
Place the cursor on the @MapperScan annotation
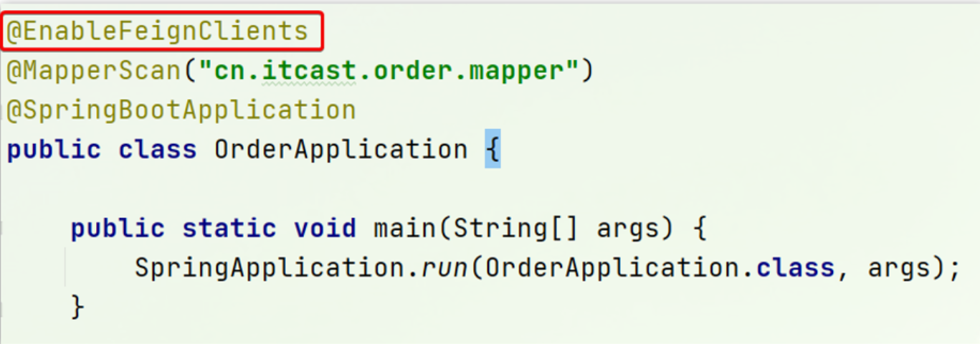(95, 71)
